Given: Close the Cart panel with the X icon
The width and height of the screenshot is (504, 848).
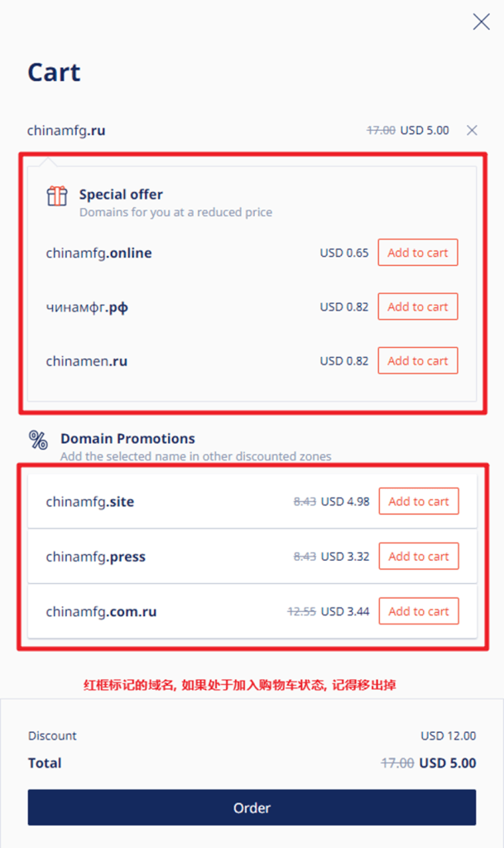Looking at the screenshot, I should coord(481,22).
